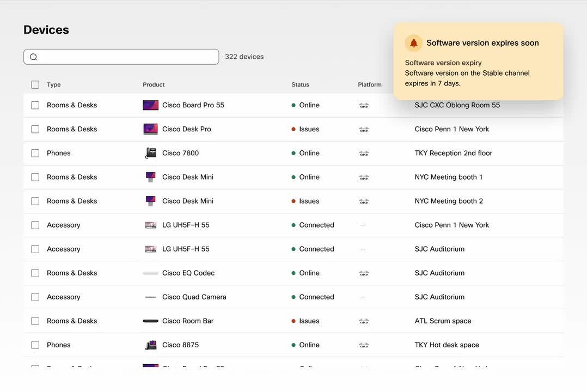Click the Cisco Quad Camera product name
Screen dimensions: 587x392
coord(194,297)
